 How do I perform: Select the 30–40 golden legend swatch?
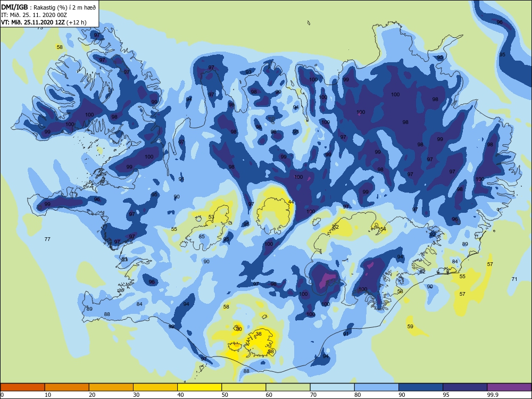[x=155, y=387]
